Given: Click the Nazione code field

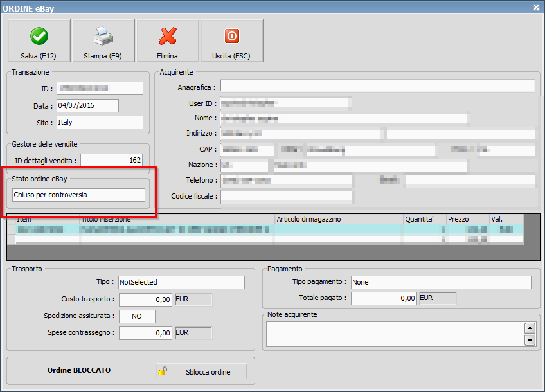Looking at the screenshot, I should pyautogui.click(x=244, y=165).
